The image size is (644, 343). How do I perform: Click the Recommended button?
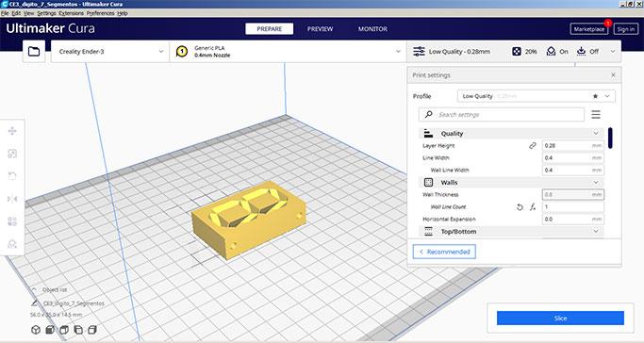[444, 252]
